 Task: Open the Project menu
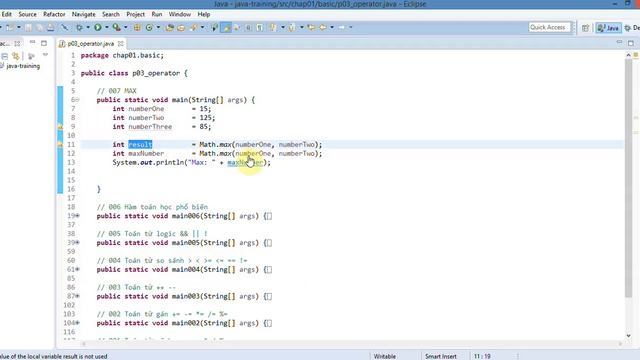pos(136,14)
